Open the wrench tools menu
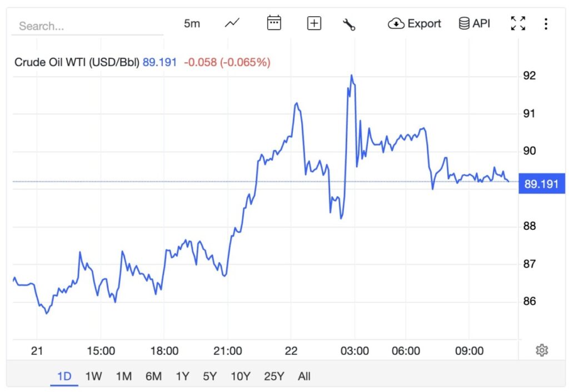This screenshot has width=569, height=392. coord(349,24)
